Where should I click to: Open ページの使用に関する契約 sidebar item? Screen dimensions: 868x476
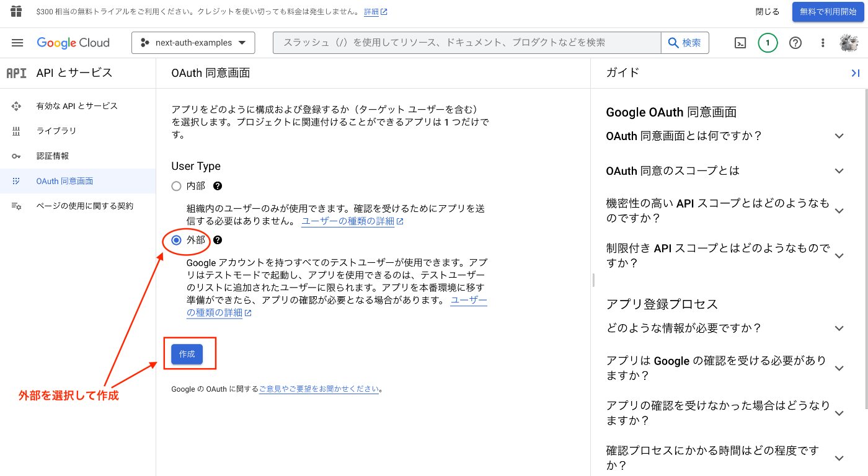(77, 206)
